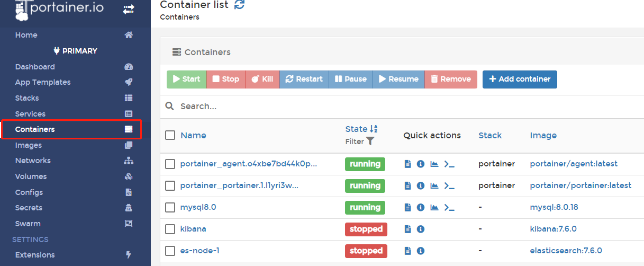Click the Add container button
Screen dimensions: 644x266
point(519,79)
